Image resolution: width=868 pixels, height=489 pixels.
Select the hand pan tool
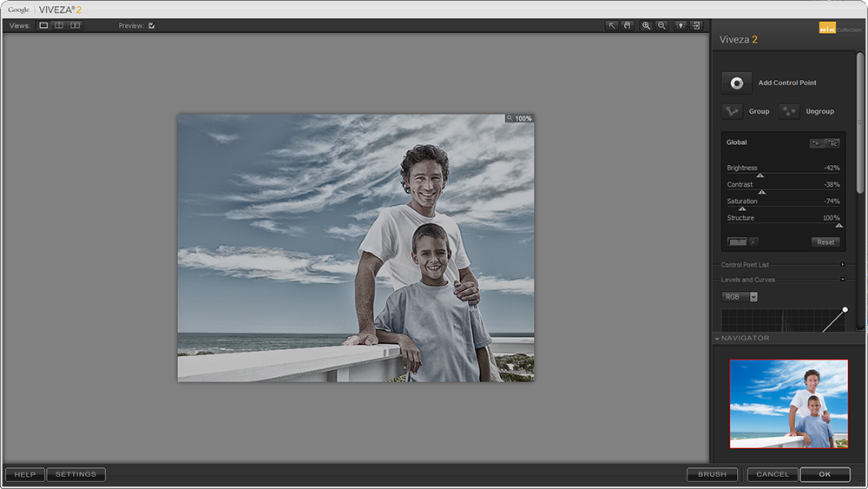click(628, 25)
